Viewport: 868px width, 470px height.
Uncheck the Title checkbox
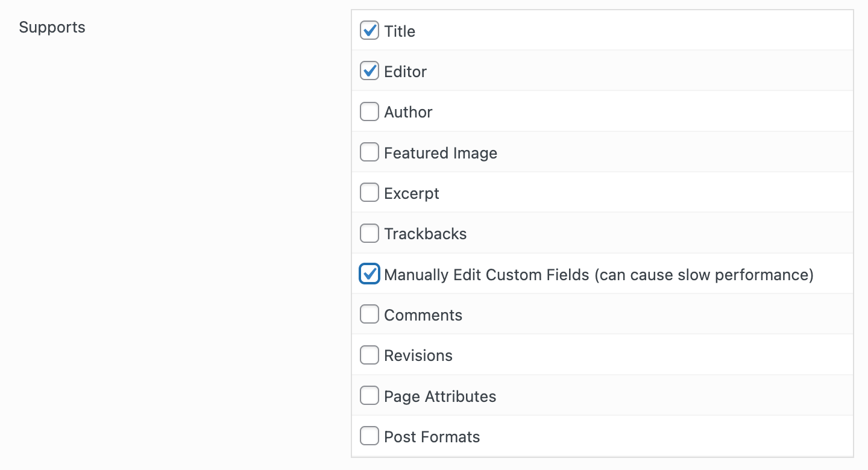click(370, 31)
